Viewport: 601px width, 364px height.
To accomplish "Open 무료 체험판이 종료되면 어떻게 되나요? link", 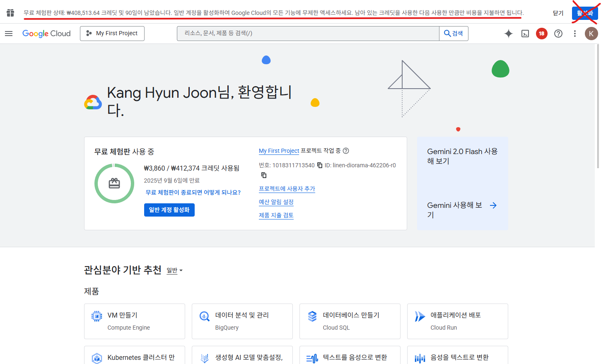I will [x=193, y=193].
